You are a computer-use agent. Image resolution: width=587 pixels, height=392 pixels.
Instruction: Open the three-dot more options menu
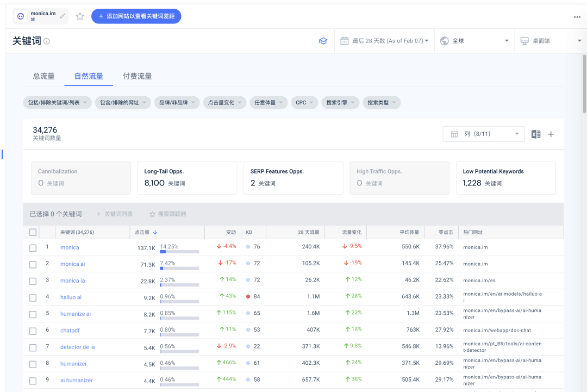[x=577, y=17]
